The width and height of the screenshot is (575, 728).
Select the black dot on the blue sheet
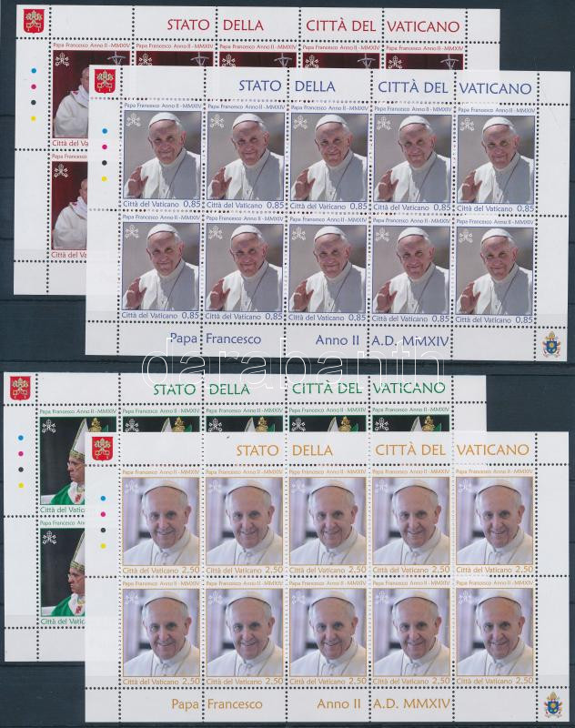click(105, 163)
